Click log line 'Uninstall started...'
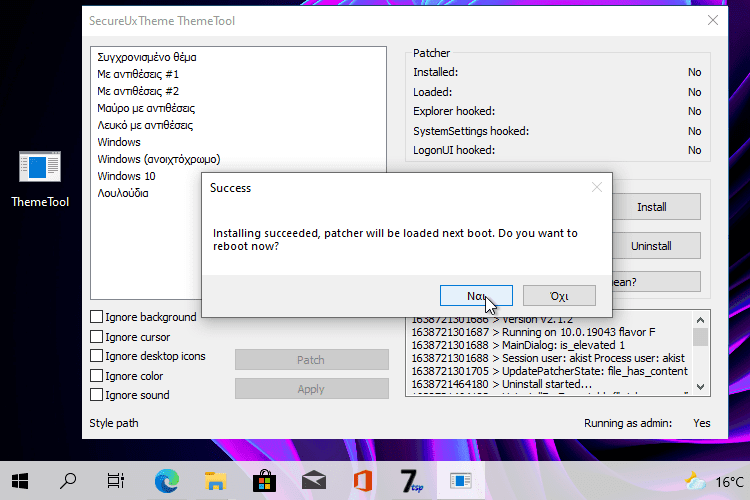The width and height of the screenshot is (750, 500). pos(501,384)
